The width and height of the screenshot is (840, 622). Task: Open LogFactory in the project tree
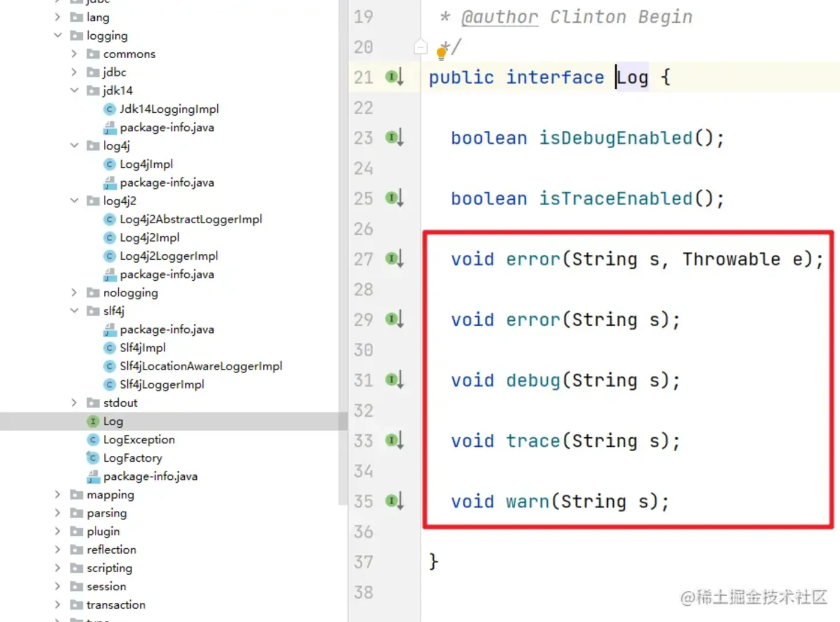133,458
